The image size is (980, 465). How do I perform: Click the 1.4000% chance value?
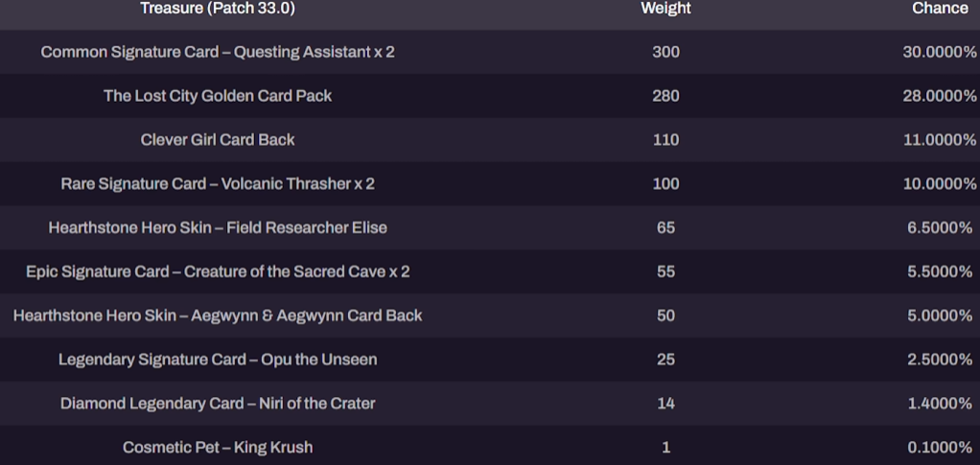(x=940, y=403)
